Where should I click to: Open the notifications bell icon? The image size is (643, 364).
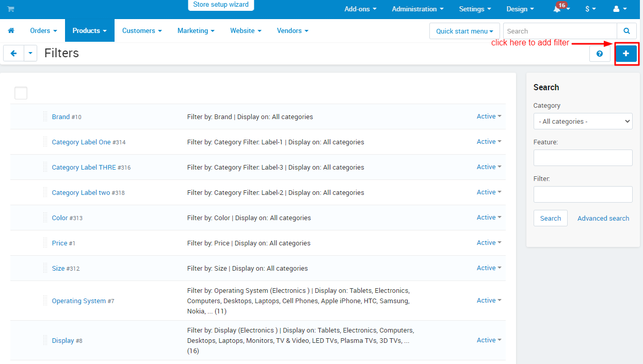(x=557, y=9)
